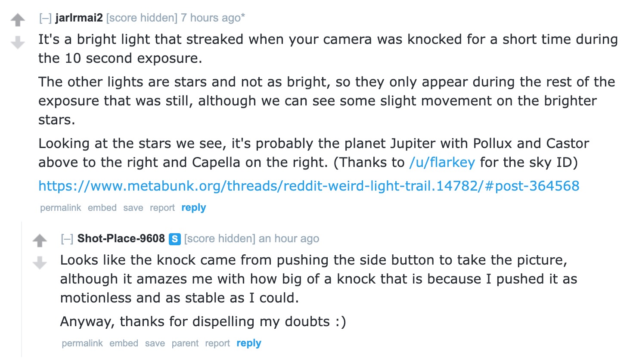The width and height of the screenshot is (633, 364).
Task: Upvote Shot-Place-9608's reply
Action: [x=40, y=241]
